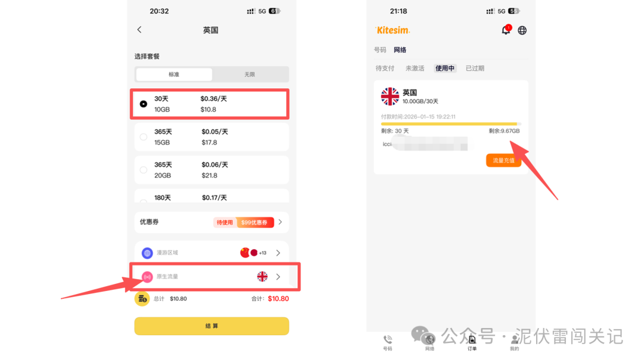Tap the yellow 结算 checkout button

pyautogui.click(x=211, y=326)
